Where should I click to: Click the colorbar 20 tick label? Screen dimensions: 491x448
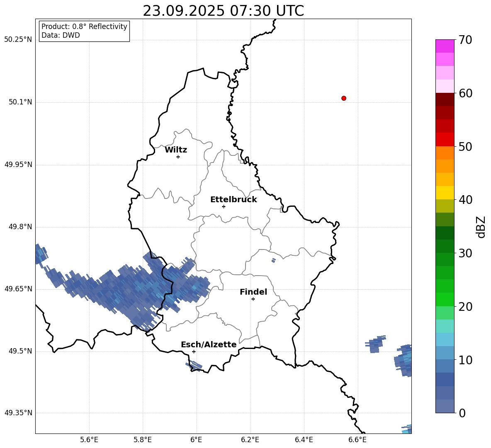click(x=465, y=307)
